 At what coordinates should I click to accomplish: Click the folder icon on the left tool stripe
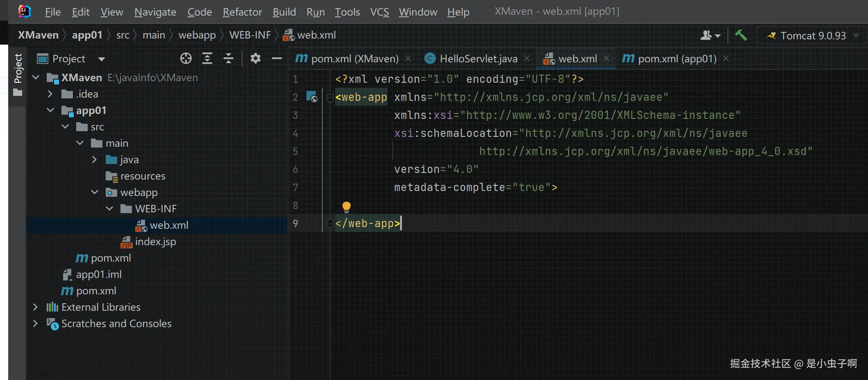click(18, 93)
